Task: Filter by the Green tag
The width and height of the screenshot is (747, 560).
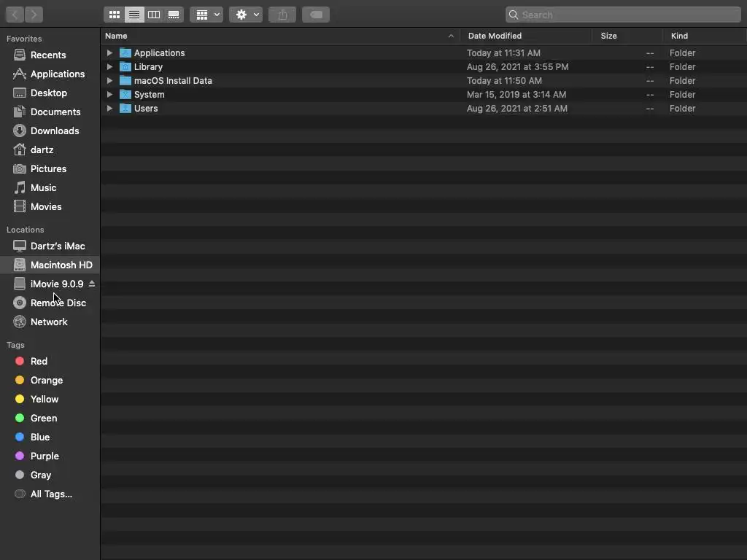Action: click(x=50, y=418)
